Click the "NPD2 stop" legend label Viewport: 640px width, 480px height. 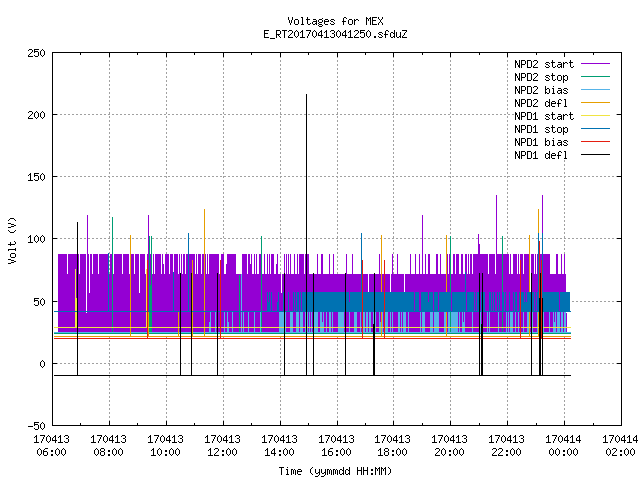(541, 77)
